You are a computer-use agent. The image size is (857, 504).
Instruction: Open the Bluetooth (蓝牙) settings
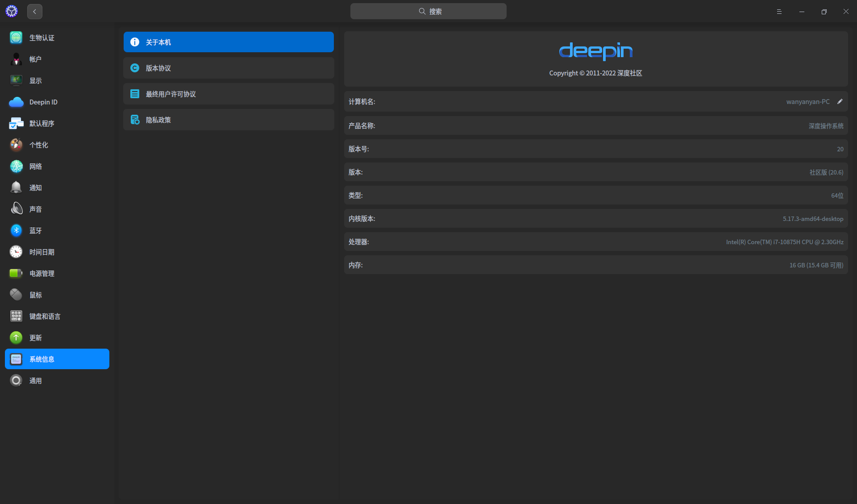(35, 231)
